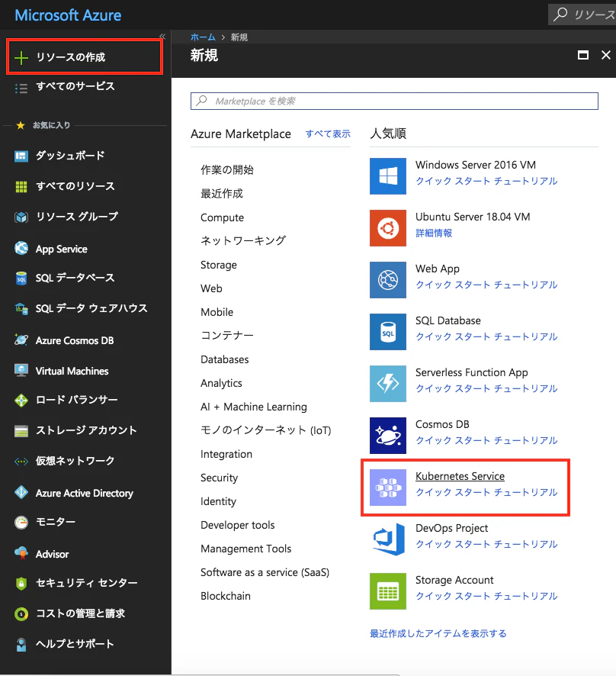Open the Windows Server 2016 VM icon
Screen dimensions: 616x676
pyautogui.click(x=388, y=176)
